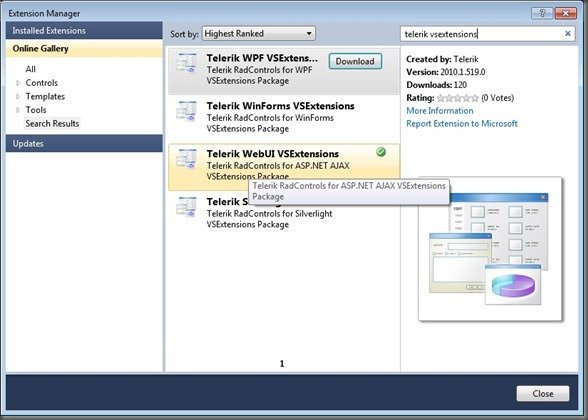588x420 pixels.
Task: Open the Installed Extensions section
Action: point(84,31)
